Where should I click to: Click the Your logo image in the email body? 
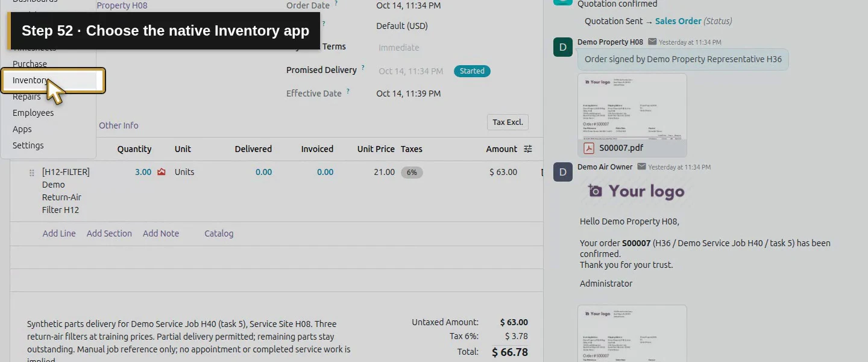pos(637,191)
